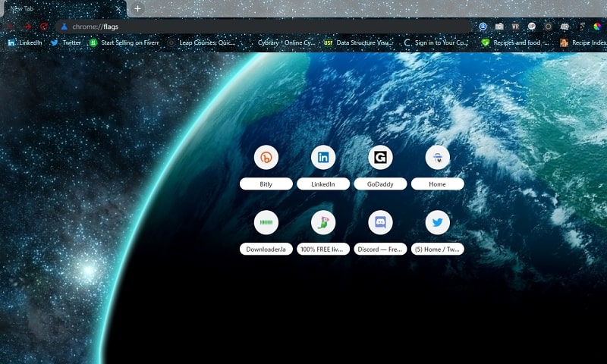Open 'Start Selling on Fiverr' bookmark

coord(130,42)
